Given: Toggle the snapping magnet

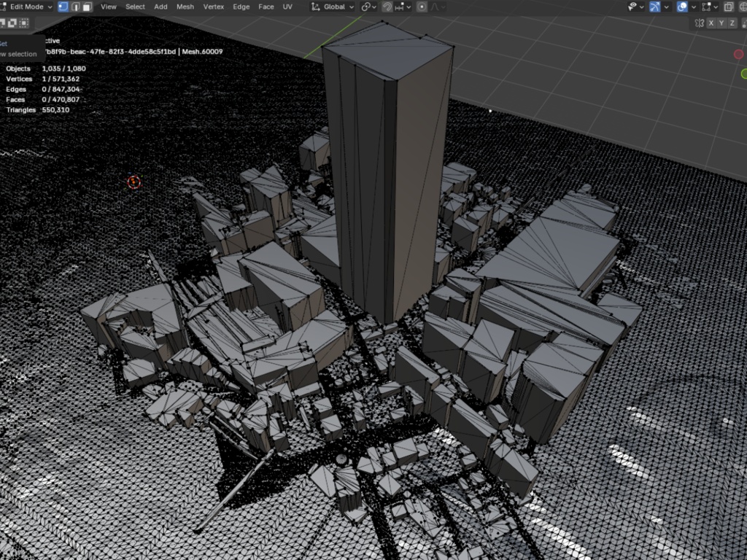Looking at the screenshot, I should [x=387, y=7].
